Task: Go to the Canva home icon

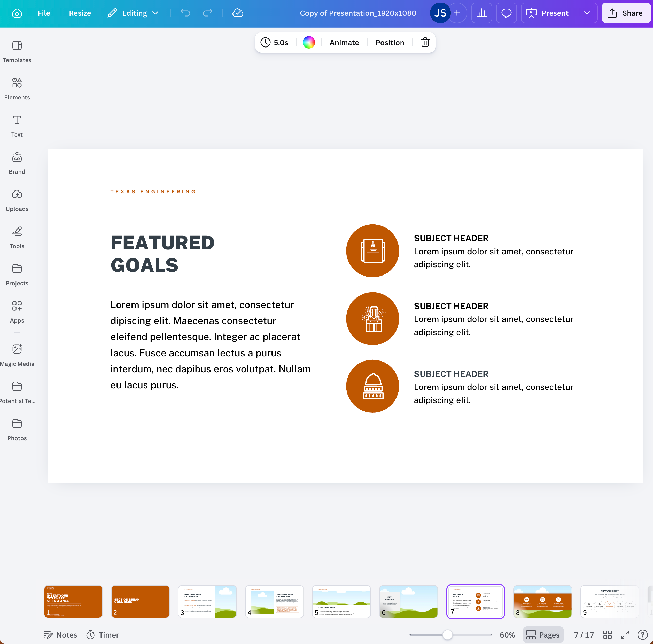Action: [17, 13]
